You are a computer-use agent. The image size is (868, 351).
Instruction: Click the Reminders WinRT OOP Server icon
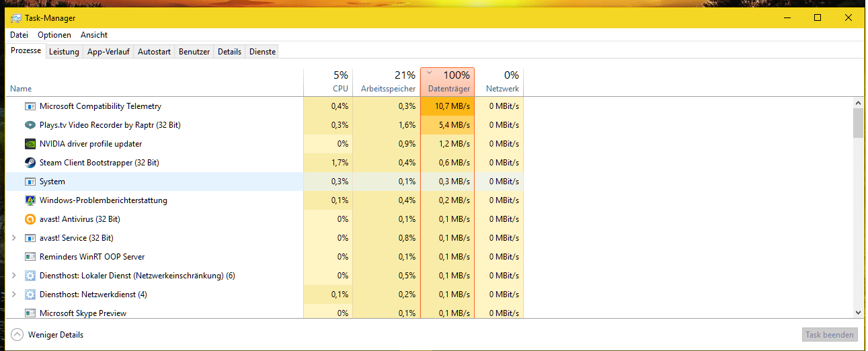click(30, 257)
